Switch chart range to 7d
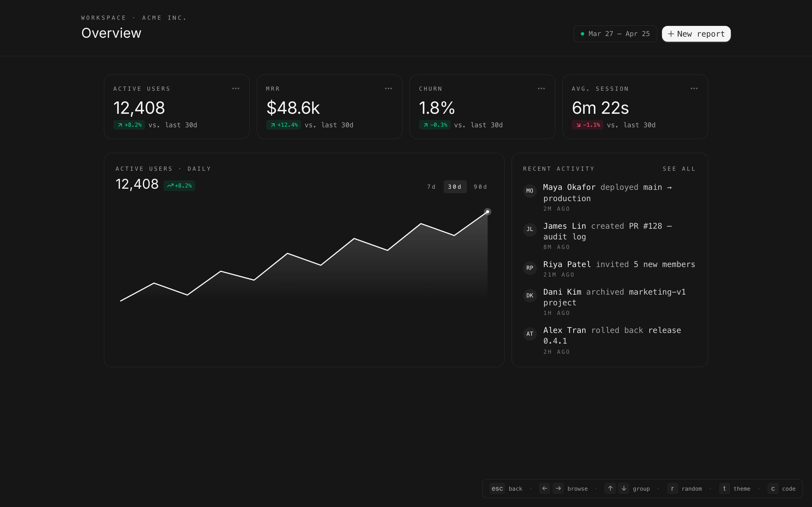Screen dimensions: 812x507 click(431, 187)
